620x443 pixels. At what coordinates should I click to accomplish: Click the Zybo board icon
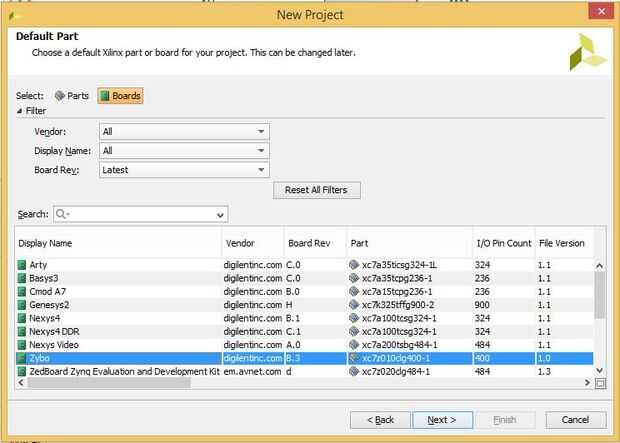click(22, 358)
